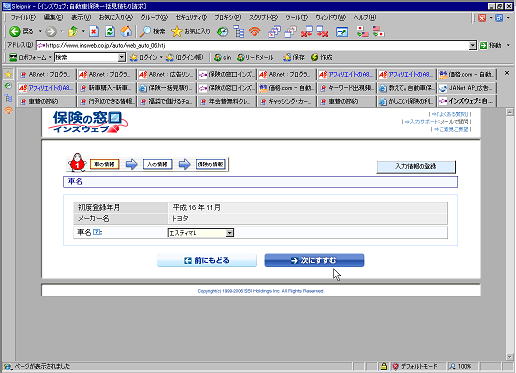Image resolution: width=516 pixels, height=373 pixels.
Task: Click the two-flag translation icon with US flag on top
Action: point(378,32)
